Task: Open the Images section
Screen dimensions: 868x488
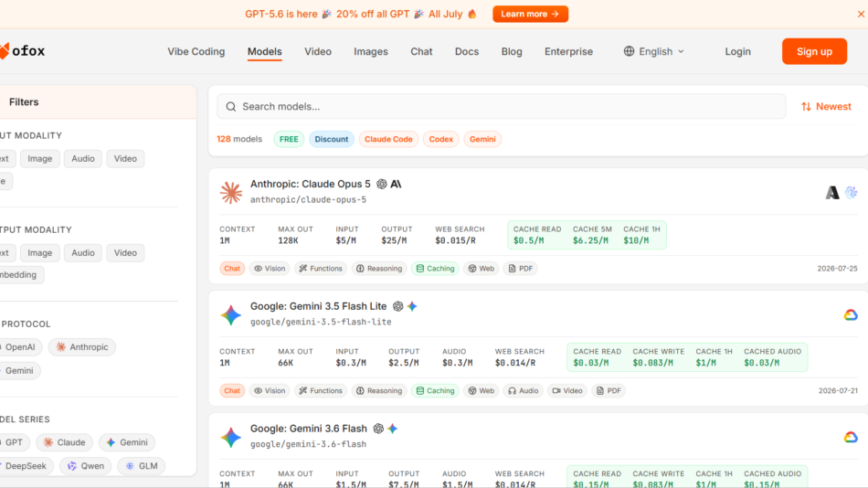Action: [x=371, y=51]
